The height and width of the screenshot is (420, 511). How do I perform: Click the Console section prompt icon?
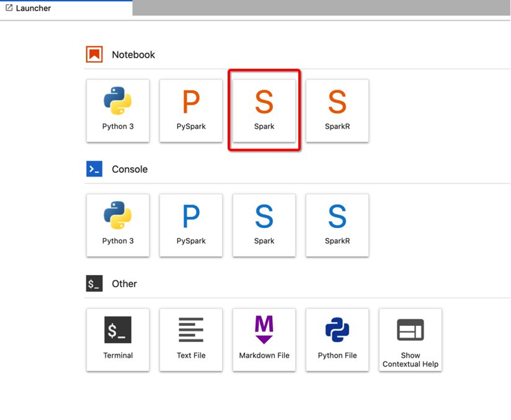(94, 169)
